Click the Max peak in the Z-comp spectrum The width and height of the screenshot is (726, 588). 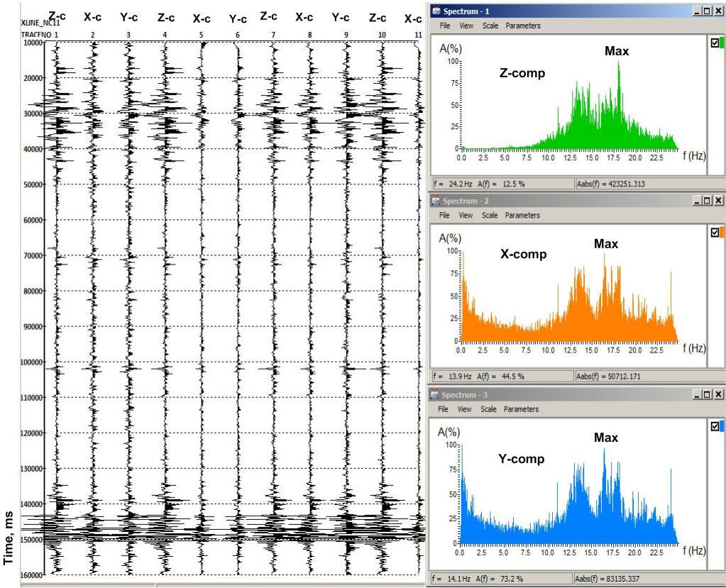(619, 64)
